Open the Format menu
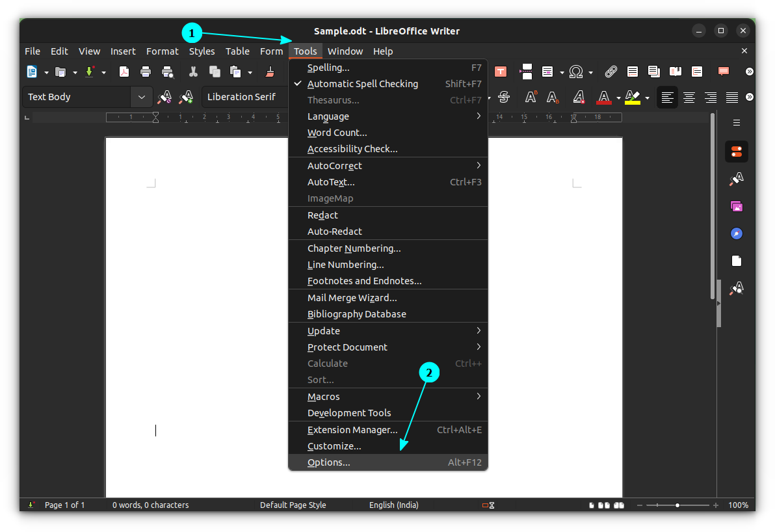 (162, 51)
